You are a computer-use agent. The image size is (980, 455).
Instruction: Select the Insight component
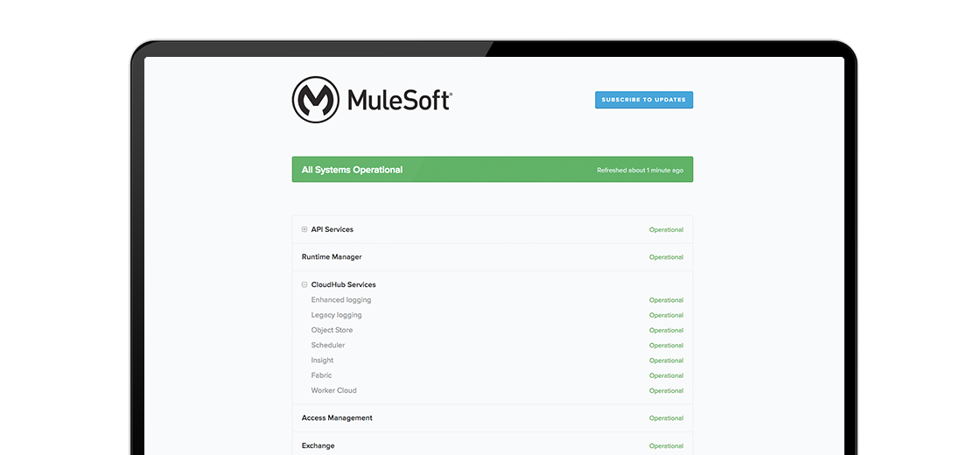coord(323,360)
